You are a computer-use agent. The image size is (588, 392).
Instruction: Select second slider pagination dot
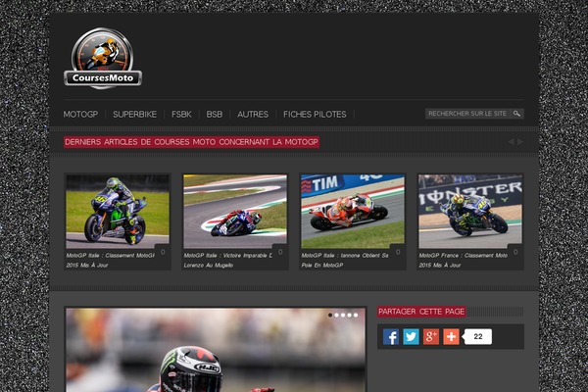tap(336, 316)
